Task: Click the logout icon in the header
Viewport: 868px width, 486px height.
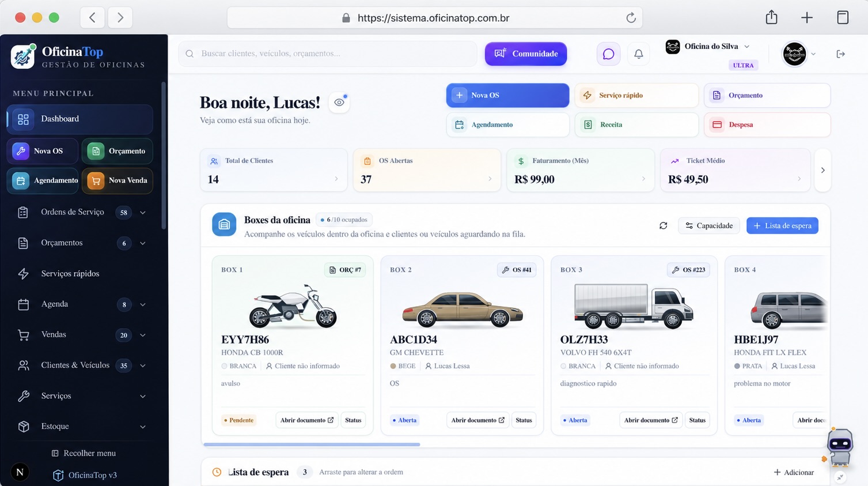Action: 841,54
